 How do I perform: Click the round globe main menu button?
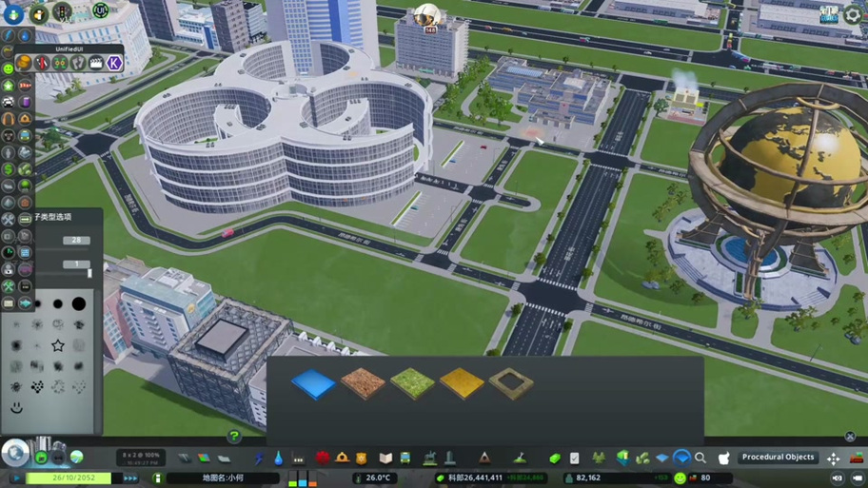15,453
